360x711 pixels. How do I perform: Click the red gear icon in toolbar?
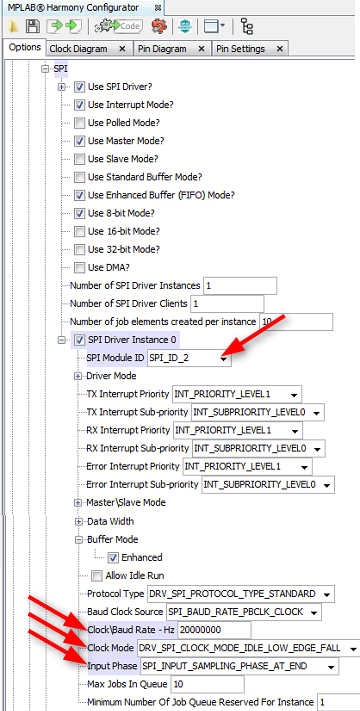[159, 27]
